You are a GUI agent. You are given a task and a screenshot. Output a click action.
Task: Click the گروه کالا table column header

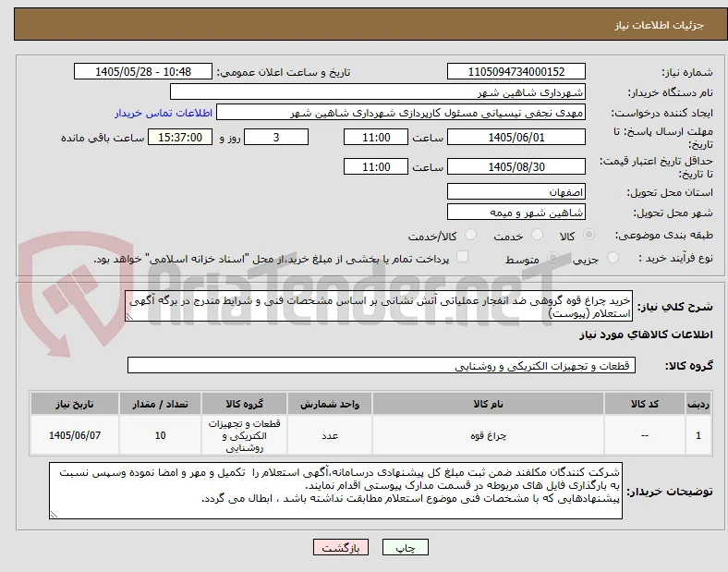click(244, 404)
